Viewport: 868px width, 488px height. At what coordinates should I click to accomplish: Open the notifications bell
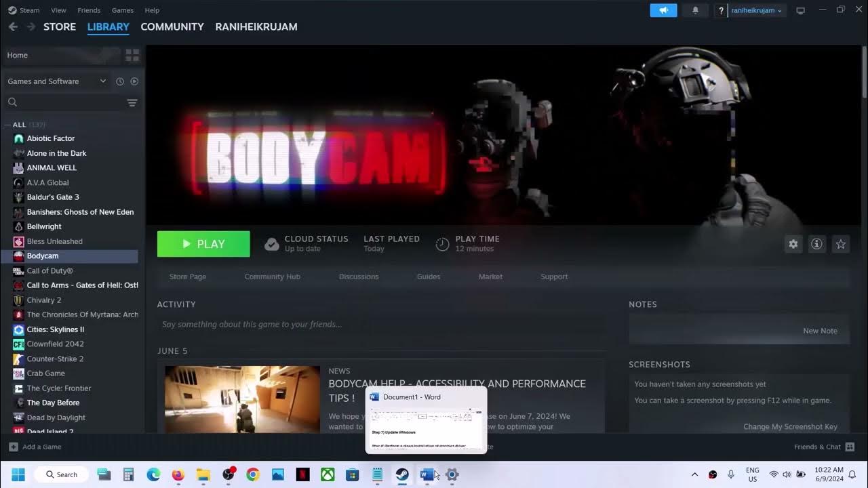point(695,10)
